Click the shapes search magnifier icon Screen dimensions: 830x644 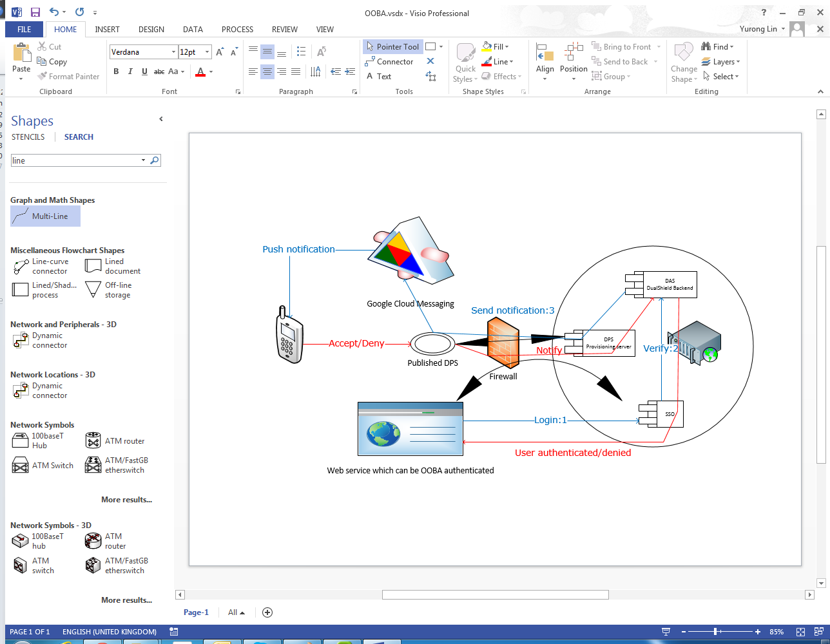coord(155,160)
